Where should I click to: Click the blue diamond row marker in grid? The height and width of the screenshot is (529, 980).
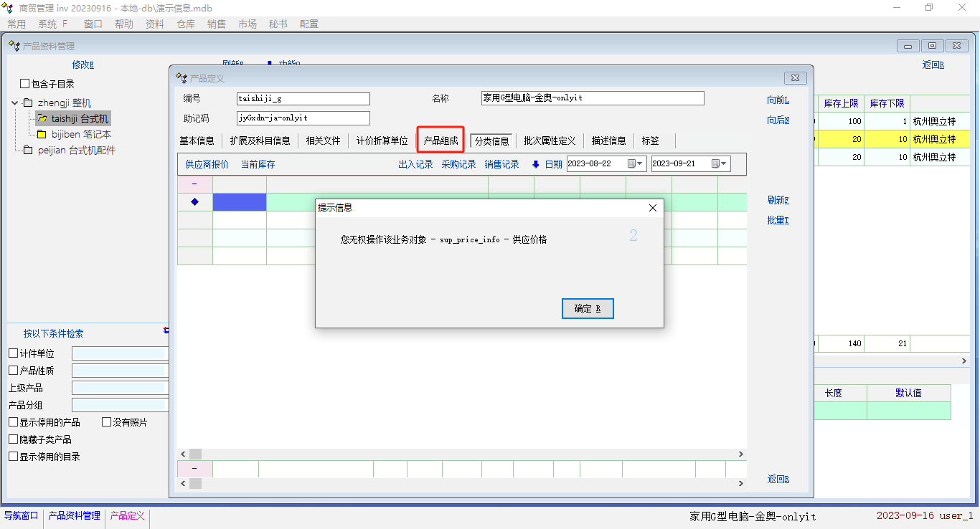pos(194,202)
